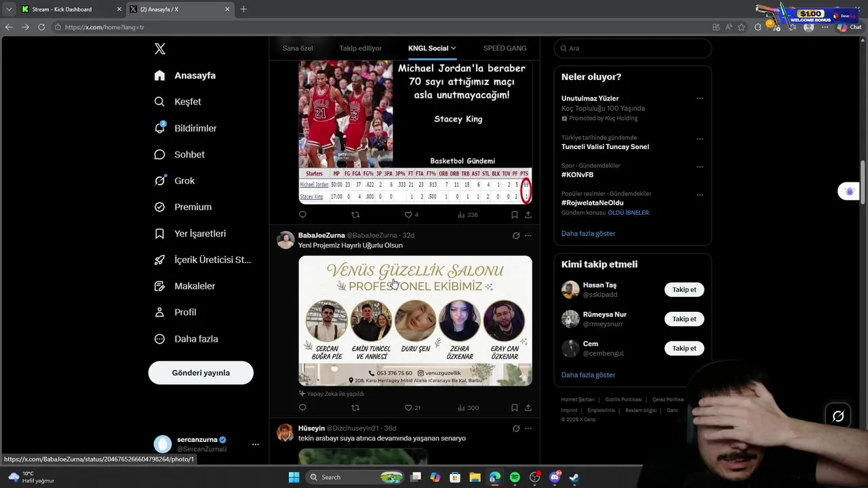
Task: Click the Makaleler articles icon
Action: click(159, 286)
